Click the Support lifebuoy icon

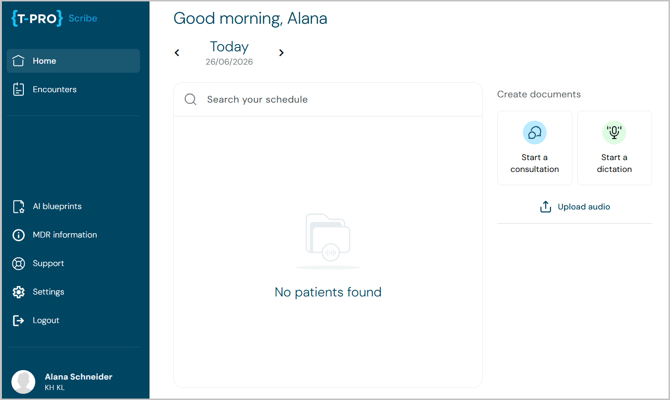tap(18, 264)
